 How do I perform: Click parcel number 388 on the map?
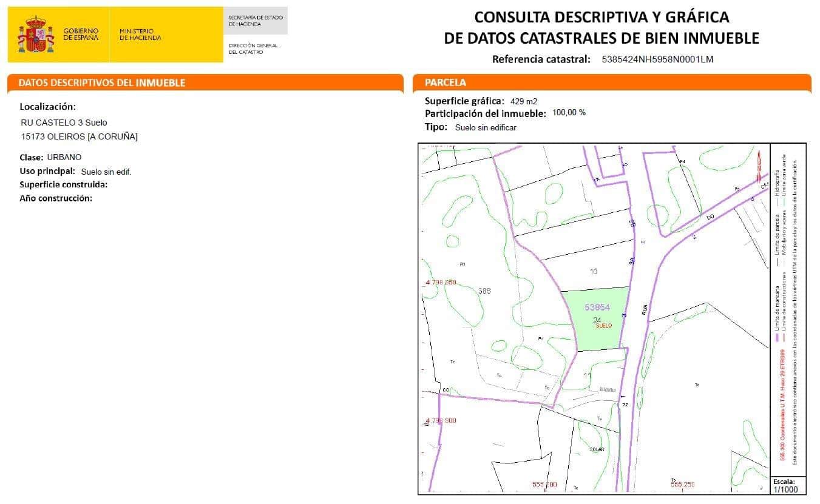tap(484, 291)
